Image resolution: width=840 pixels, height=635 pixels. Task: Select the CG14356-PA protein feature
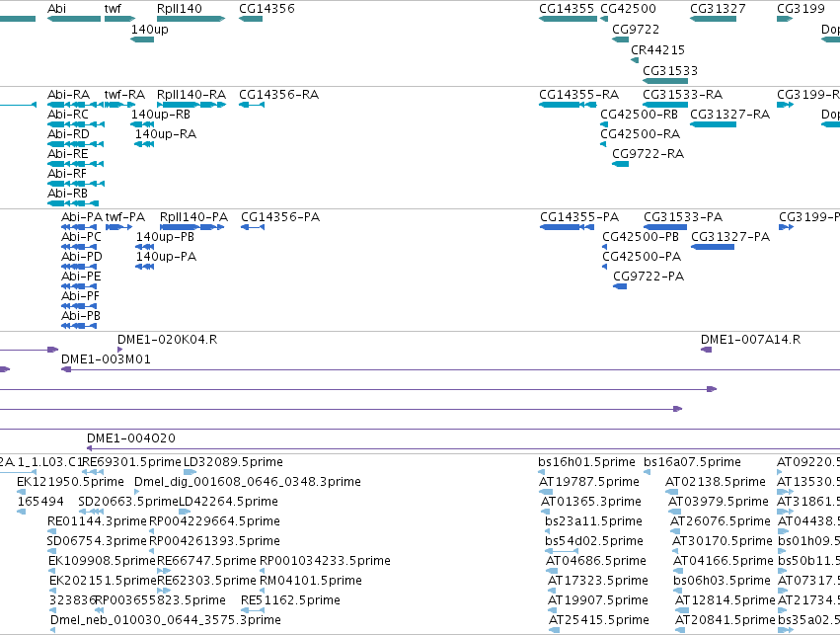click(x=253, y=227)
